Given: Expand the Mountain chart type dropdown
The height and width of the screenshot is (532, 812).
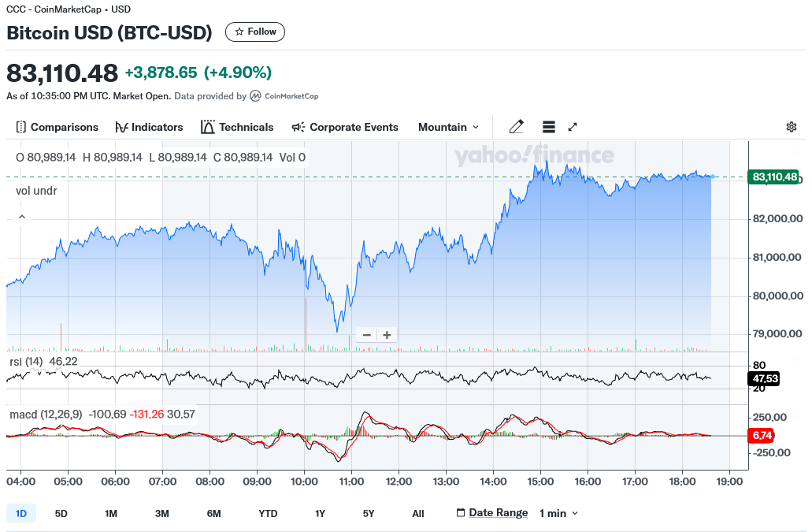Looking at the screenshot, I should (448, 127).
